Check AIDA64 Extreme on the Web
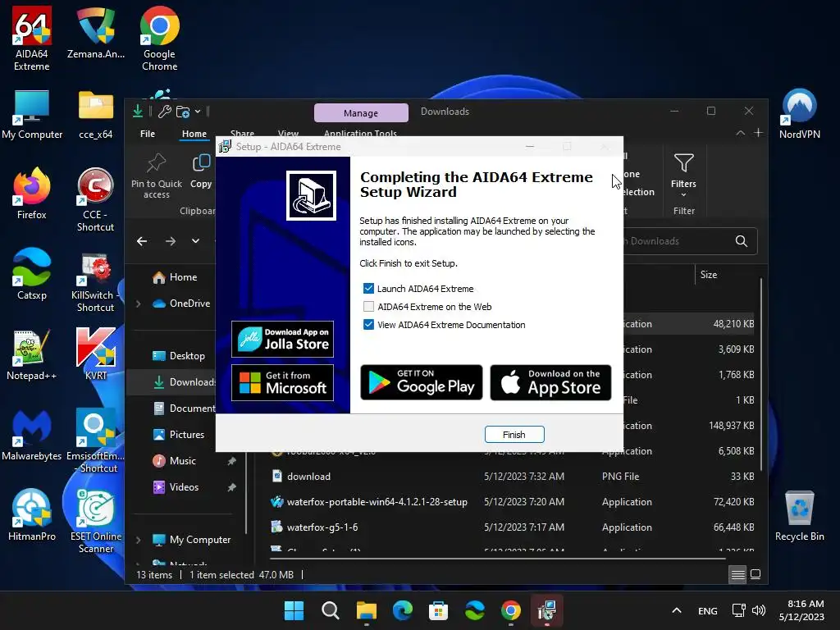The image size is (840, 630). click(x=368, y=307)
